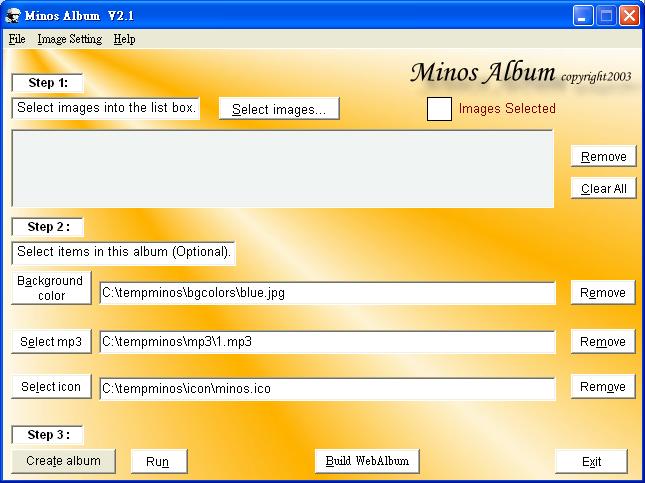Remove the selected image from the list
The height and width of the screenshot is (483, 645).
pyautogui.click(x=603, y=156)
